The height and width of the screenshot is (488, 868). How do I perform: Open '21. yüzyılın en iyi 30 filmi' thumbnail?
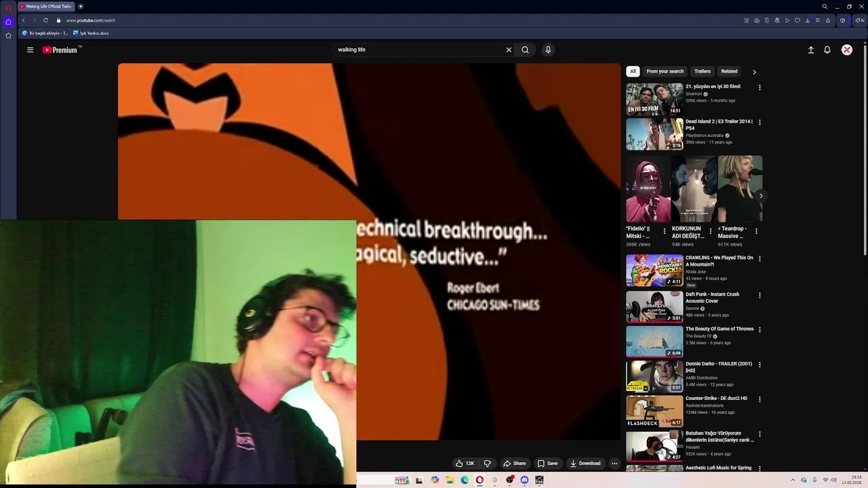[x=654, y=99]
